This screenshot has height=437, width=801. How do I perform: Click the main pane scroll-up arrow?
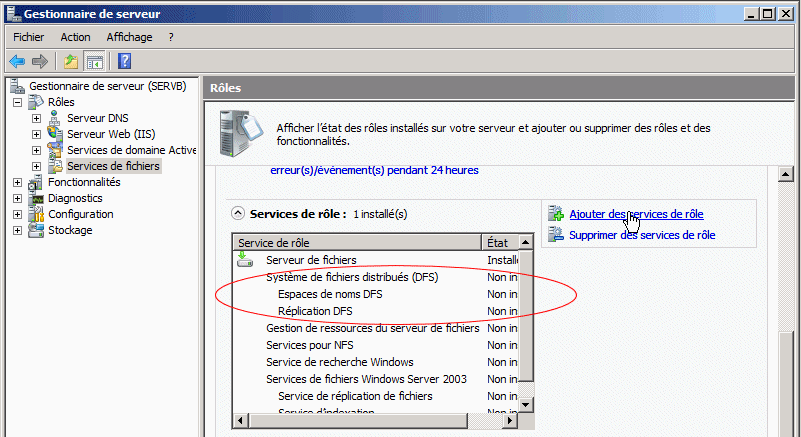click(x=785, y=174)
